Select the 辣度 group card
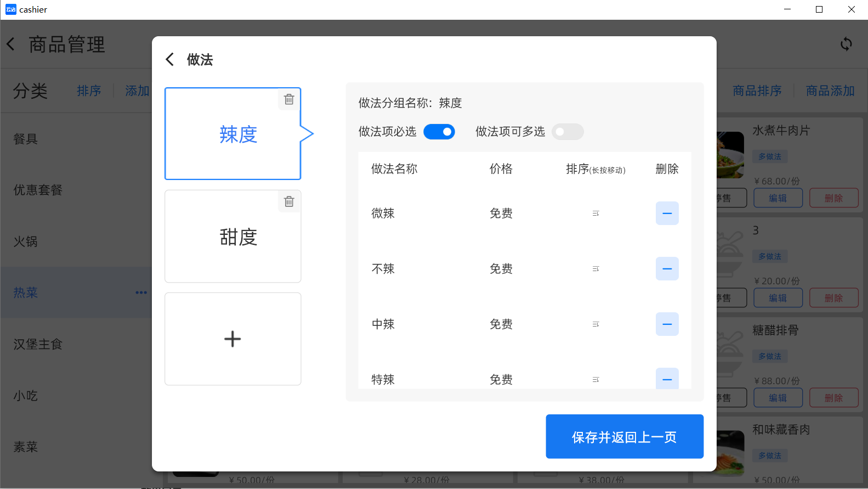Screen dimensions: 868x489 pyautogui.click(x=233, y=134)
